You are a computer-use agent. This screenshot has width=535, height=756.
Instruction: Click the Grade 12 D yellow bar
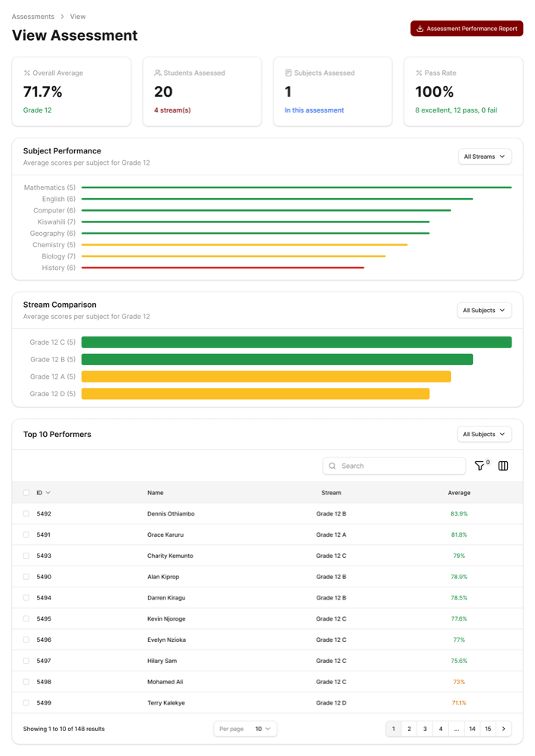(255, 394)
